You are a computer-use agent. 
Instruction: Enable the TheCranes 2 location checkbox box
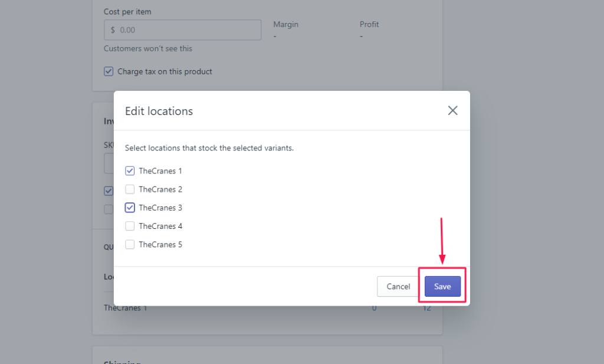click(x=130, y=189)
